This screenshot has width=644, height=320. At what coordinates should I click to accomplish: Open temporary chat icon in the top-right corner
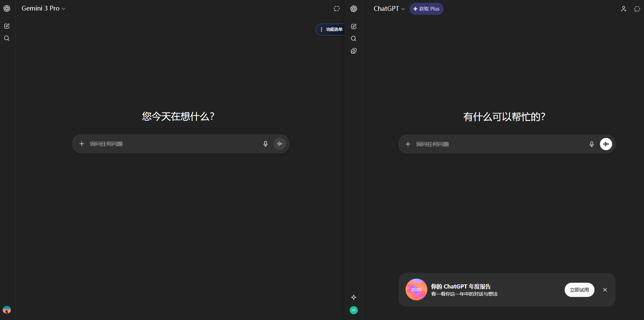click(x=637, y=9)
